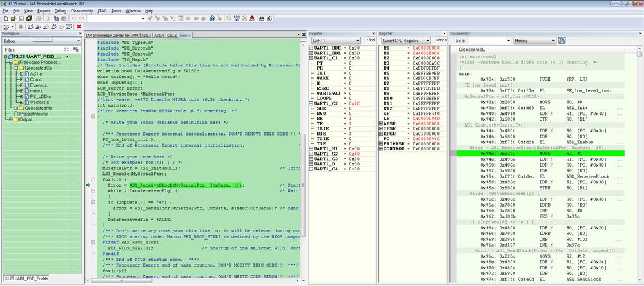Open the IAR Information Center tab
The height and width of the screenshot is (286, 644).
(112, 36)
